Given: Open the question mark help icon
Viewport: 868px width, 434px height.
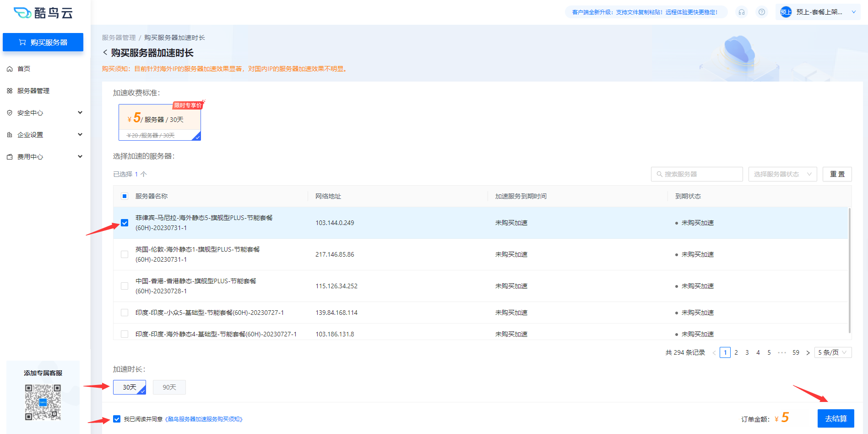Looking at the screenshot, I should (x=762, y=12).
